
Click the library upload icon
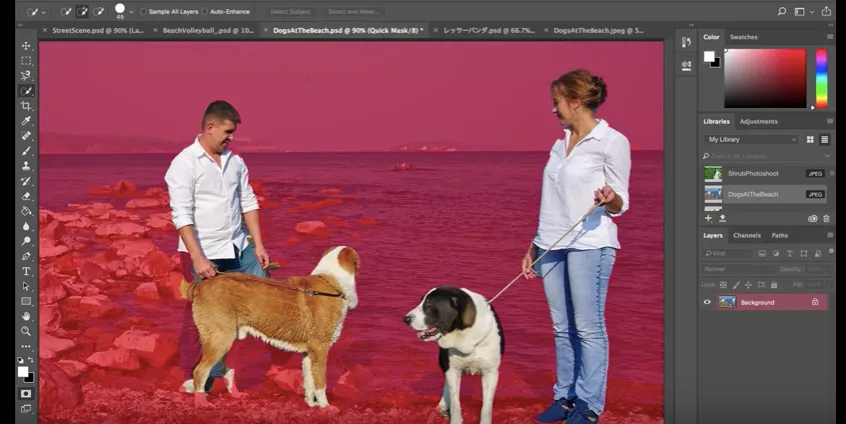pyautogui.click(x=722, y=218)
